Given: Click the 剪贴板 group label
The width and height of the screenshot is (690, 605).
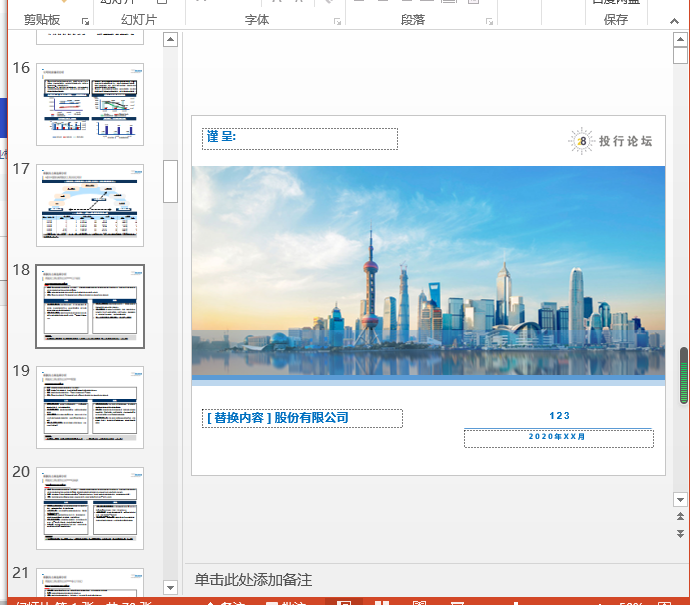Looking at the screenshot, I should tap(42, 20).
